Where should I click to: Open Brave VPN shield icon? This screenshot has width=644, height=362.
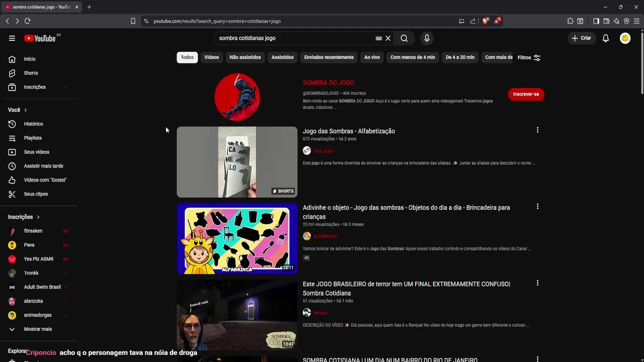626,21
